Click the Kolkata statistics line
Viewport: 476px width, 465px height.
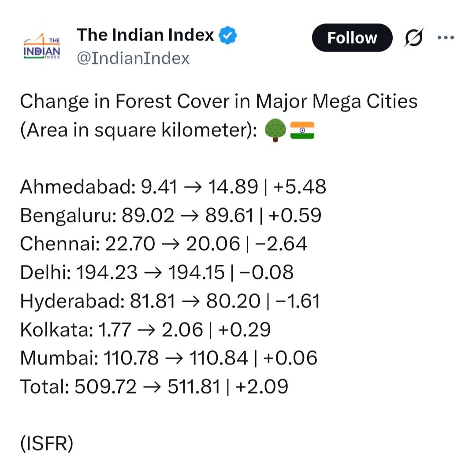pos(145,330)
